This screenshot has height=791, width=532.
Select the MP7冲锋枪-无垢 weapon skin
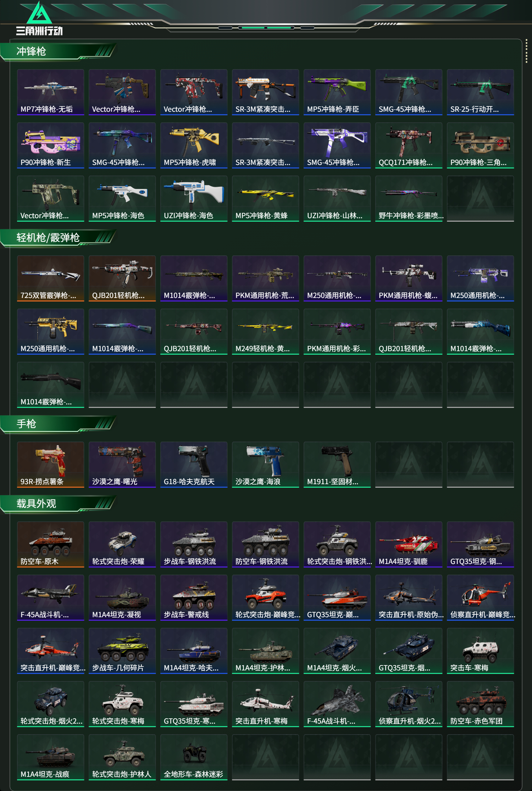(x=51, y=92)
